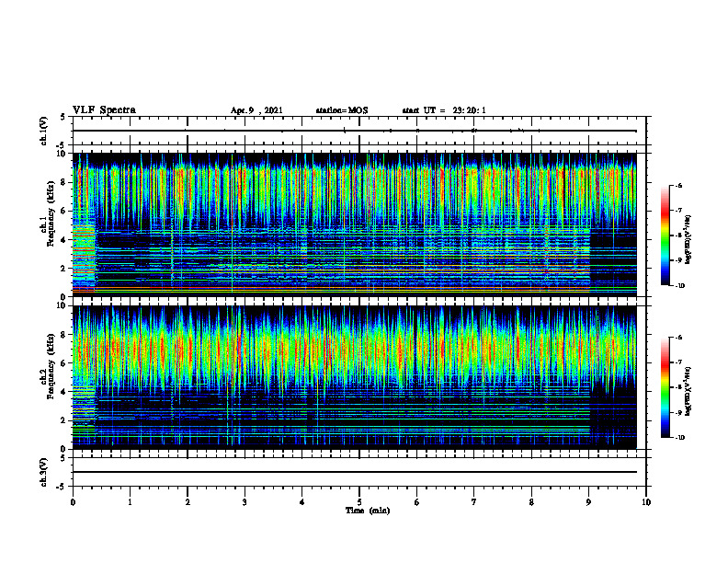Click the ch.2 spectrogram color bar
This screenshot has height=563, width=728.
tap(665, 387)
